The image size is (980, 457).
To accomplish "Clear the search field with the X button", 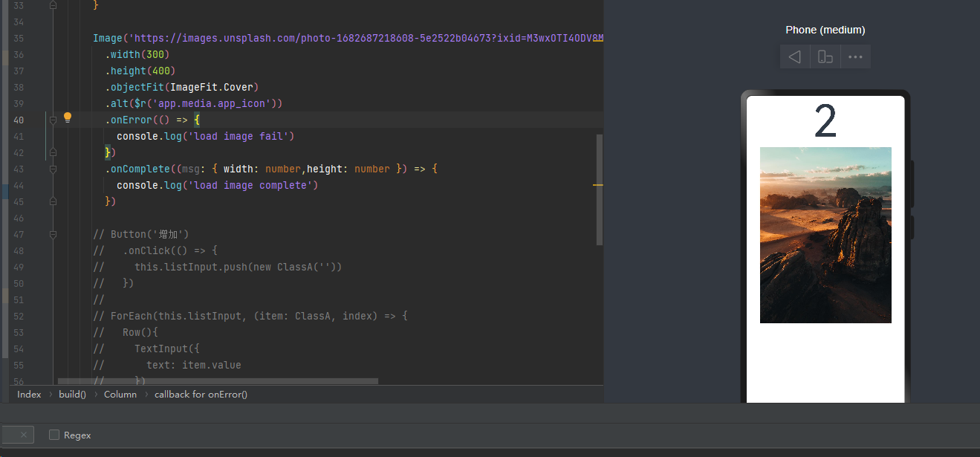I will pos(23,435).
